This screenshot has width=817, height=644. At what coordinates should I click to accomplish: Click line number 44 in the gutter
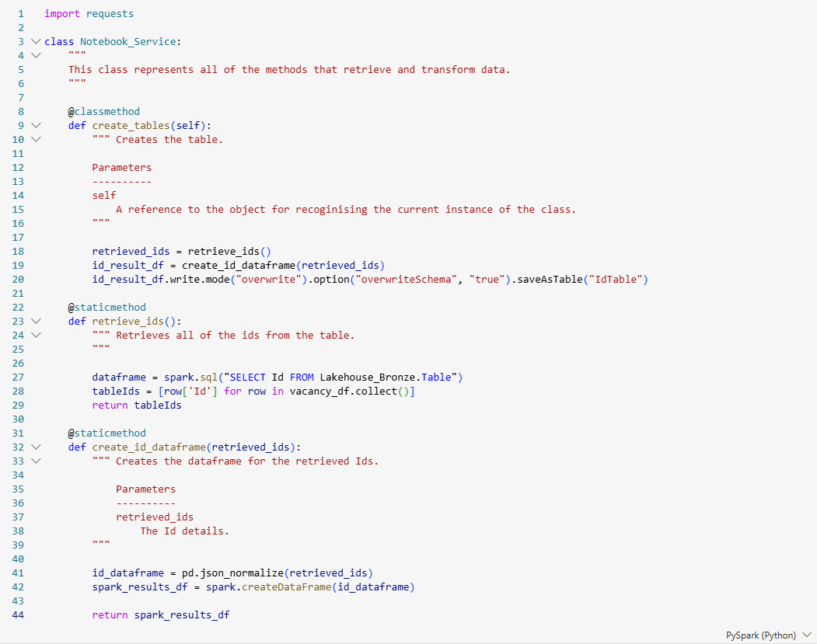[17, 615]
